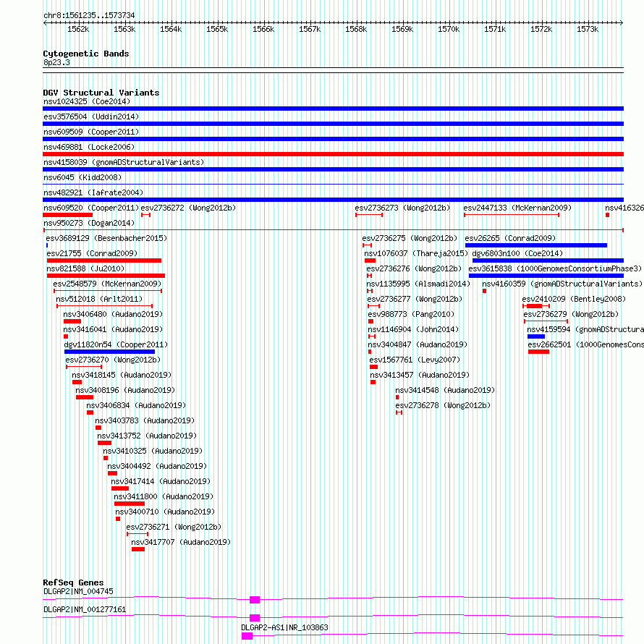The width and height of the screenshot is (644, 644).
Task: Select esv2736278 (Wong2012b) label
Action: (x=443, y=405)
